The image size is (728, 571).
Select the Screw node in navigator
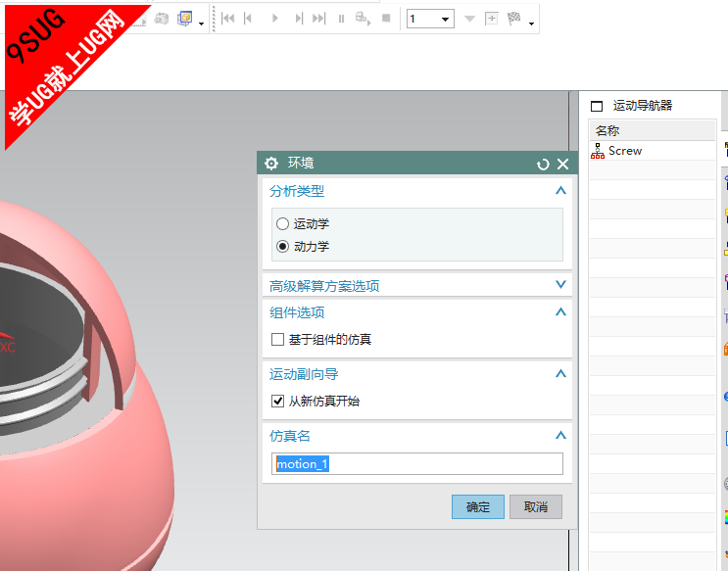point(625,151)
